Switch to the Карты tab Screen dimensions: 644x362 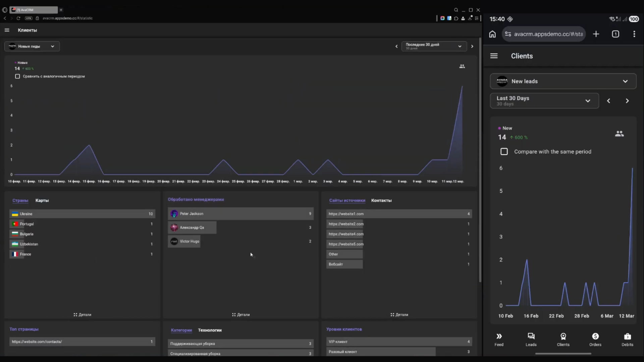(x=42, y=200)
